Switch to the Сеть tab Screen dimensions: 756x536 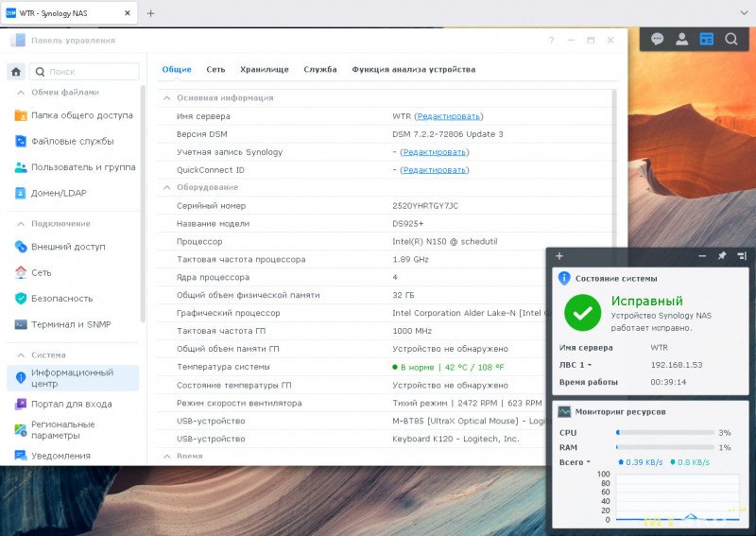(215, 69)
